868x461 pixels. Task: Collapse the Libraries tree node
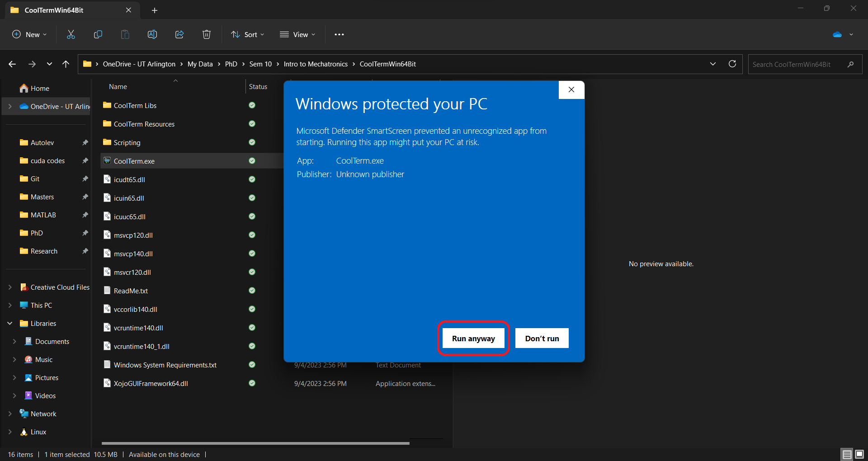tap(10, 323)
